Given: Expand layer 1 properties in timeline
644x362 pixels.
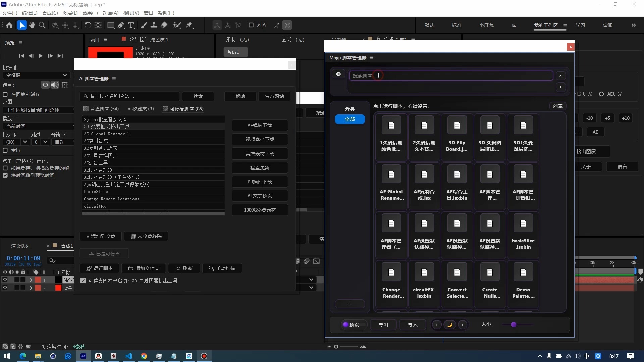Looking at the screenshot, I should pyautogui.click(x=31, y=280).
